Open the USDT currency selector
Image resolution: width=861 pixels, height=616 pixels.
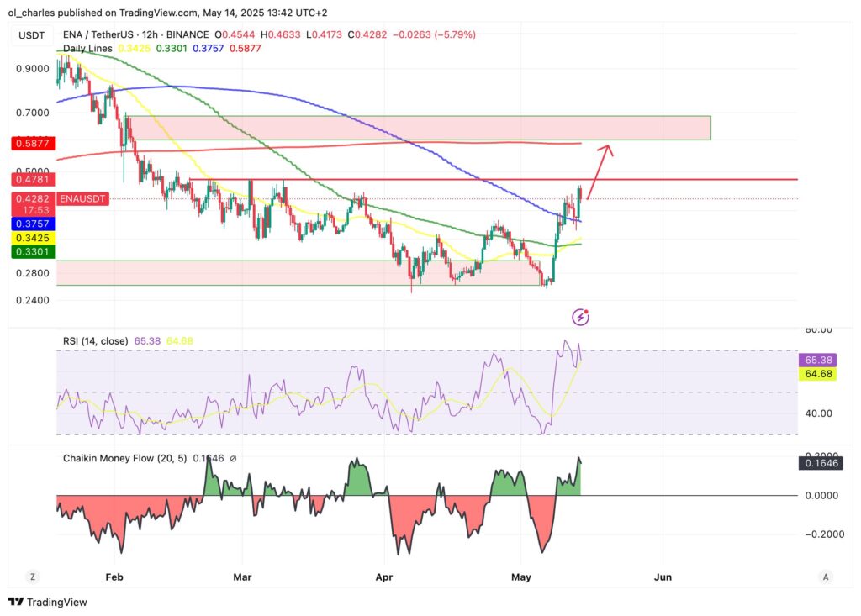click(32, 34)
